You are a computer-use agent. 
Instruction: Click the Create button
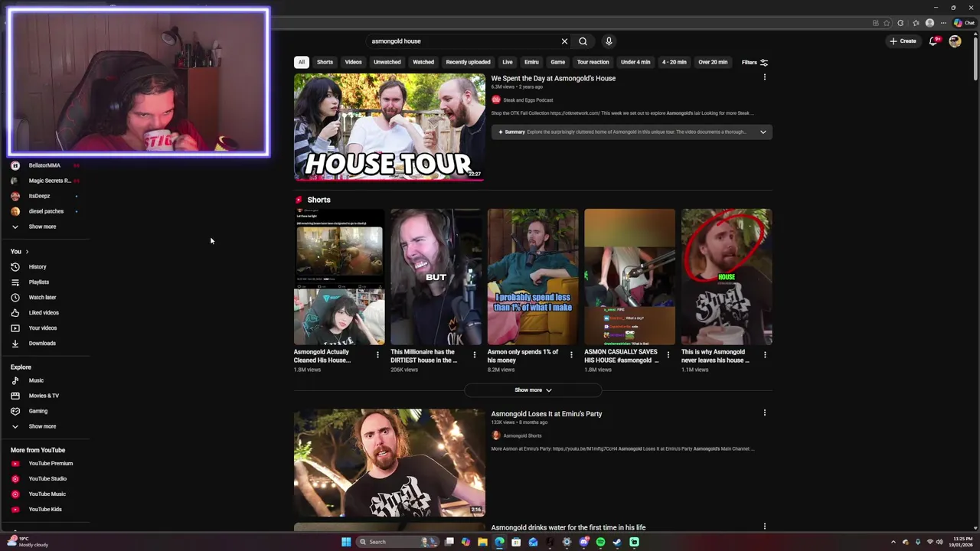click(x=903, y=41)
